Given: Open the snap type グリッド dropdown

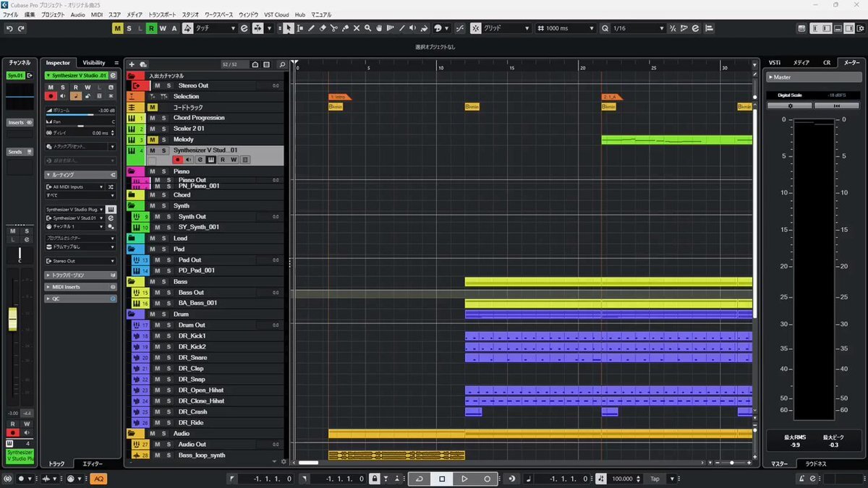Looking at the screenshot, I should point(507,28).
